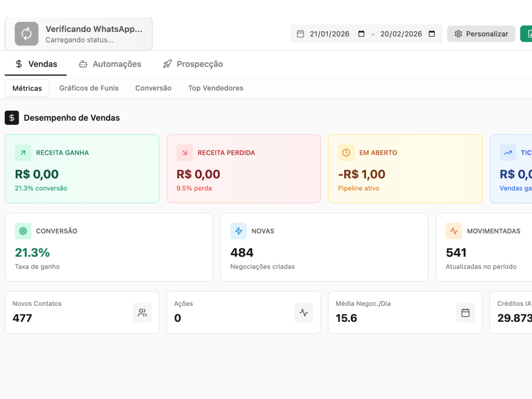
Task: Switch to the Conversão sub-tab
Action: tap(153, 88)
